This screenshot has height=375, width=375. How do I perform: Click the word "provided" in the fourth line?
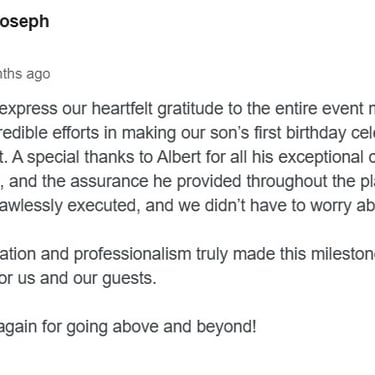pos(209,182)
